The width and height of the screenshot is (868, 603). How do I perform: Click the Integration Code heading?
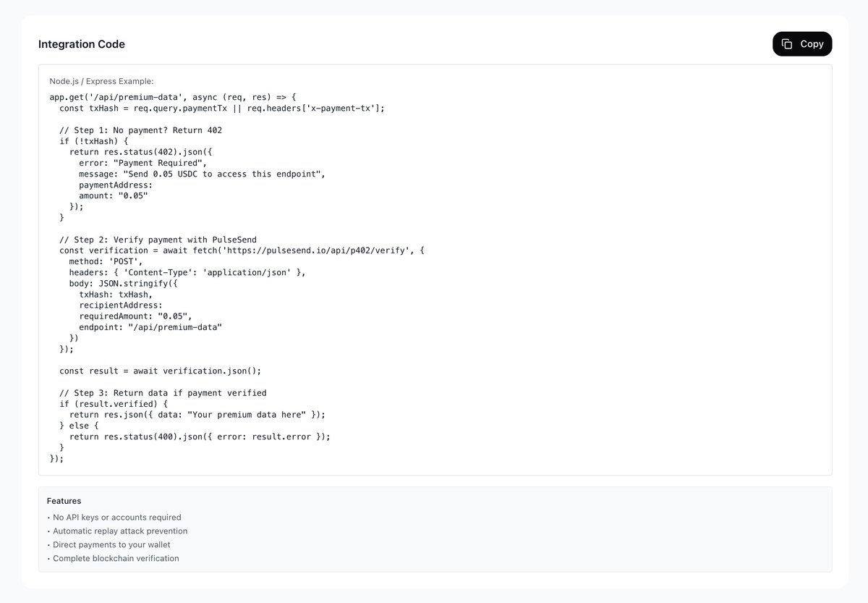[x=82, y=44]
